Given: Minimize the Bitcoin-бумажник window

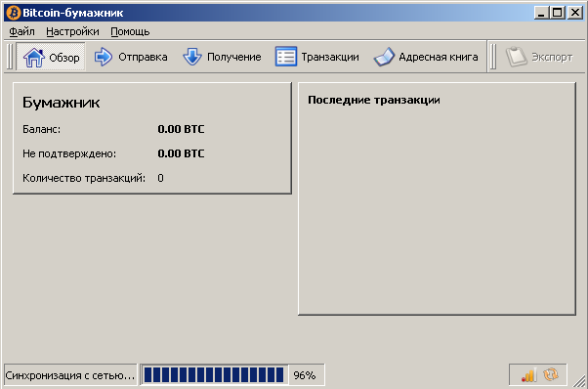Looking at the screenshot, I should [541, 13].
